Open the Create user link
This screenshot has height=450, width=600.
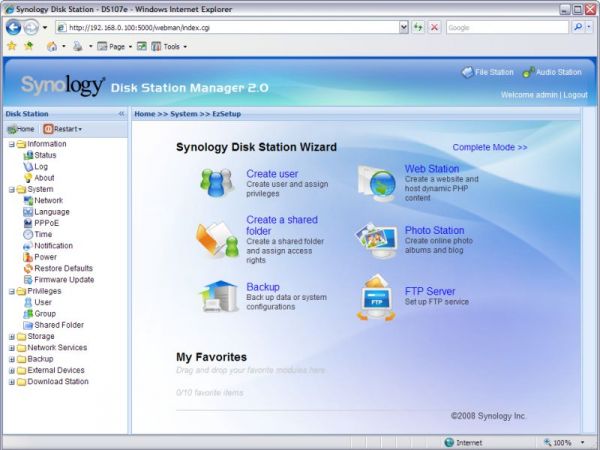point(272,174)
